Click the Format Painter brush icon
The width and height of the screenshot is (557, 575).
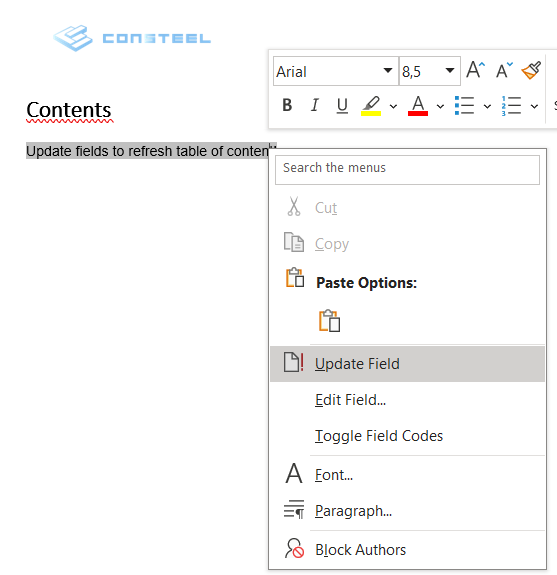531,70
